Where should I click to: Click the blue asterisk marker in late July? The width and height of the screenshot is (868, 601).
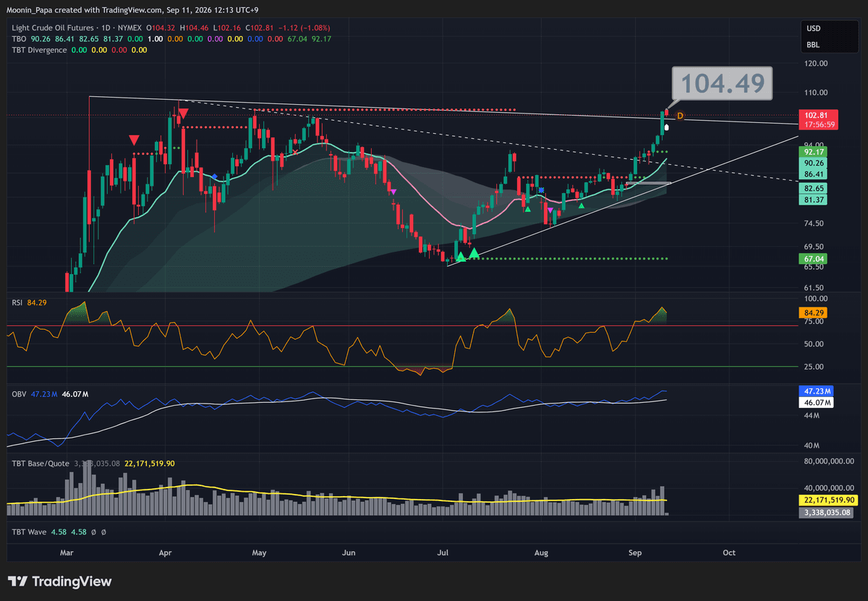click(x=541, y=189)
